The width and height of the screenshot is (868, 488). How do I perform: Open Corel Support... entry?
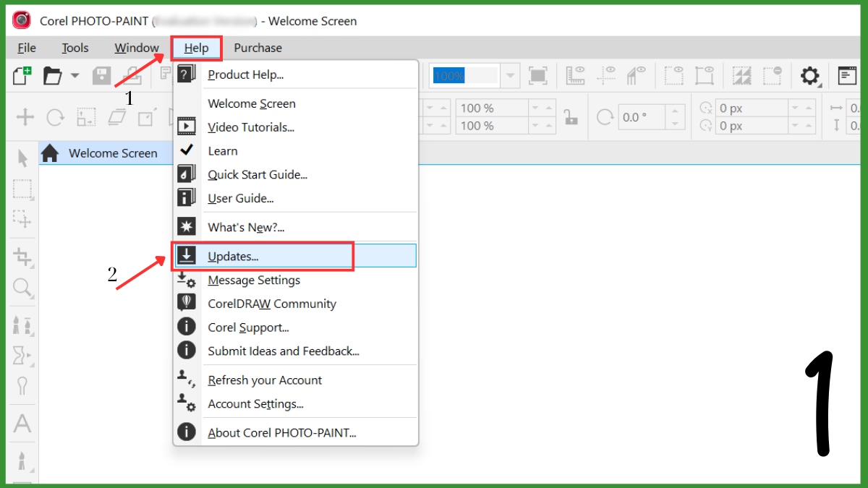[x=295, y=328]
